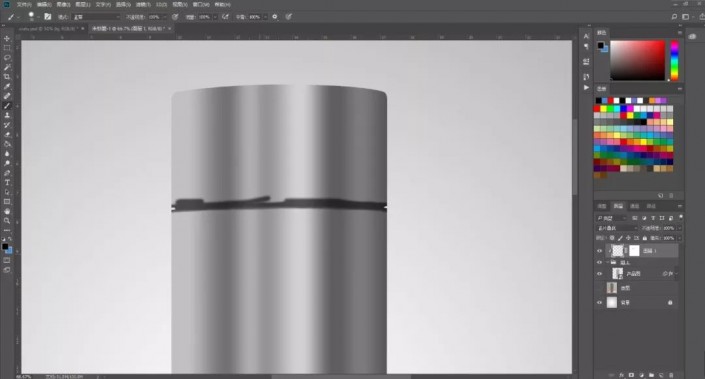Viewport: 705px width, 379px height.
Task: Select the Hand tool
Action: point(7,211)
